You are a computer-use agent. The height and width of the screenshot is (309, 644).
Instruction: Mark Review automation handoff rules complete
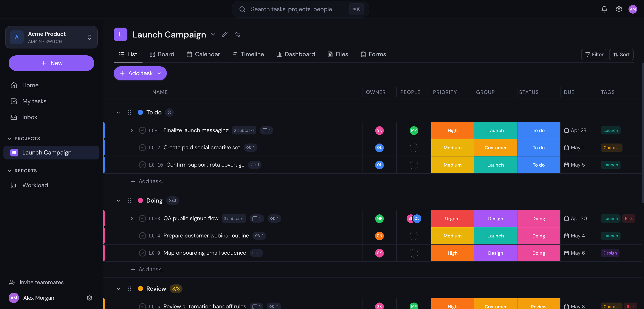(x=142, y=306)
